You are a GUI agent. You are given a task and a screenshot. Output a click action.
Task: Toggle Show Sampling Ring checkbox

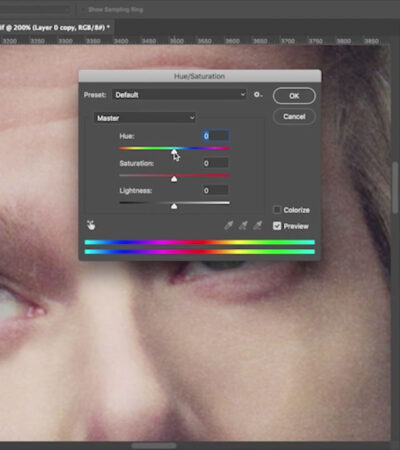point(84,10)
